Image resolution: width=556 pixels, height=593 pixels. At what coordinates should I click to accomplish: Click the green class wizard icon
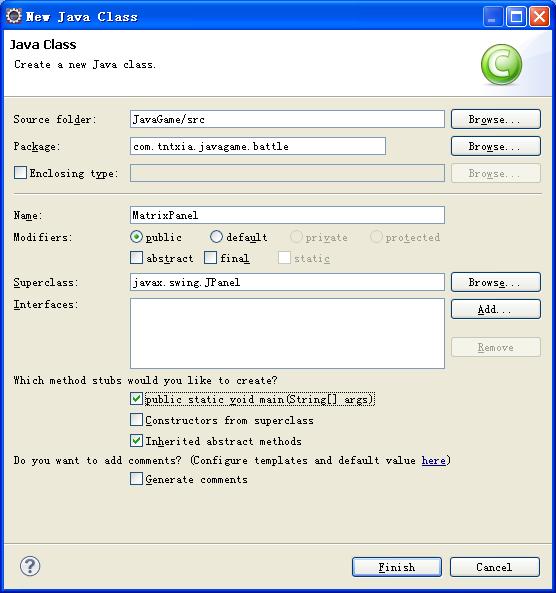501,64
